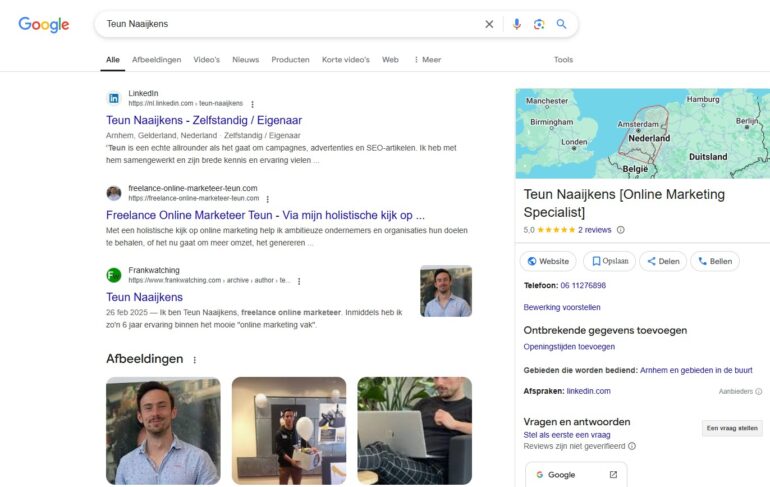Select the Alle tab

click(112, 59)
